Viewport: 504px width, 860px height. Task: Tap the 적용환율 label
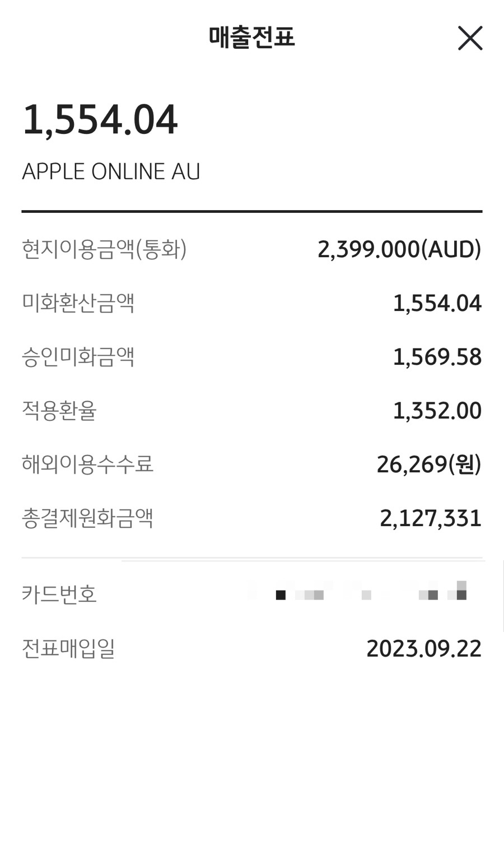pyautogui.click(x=59, y=411)
